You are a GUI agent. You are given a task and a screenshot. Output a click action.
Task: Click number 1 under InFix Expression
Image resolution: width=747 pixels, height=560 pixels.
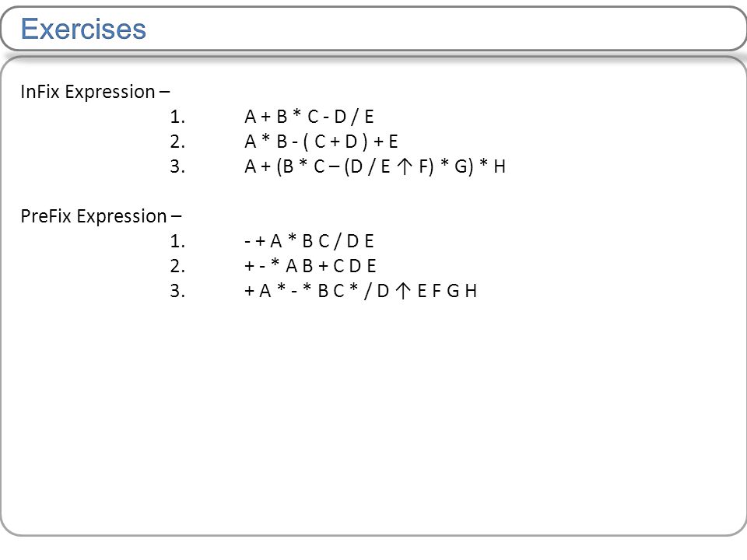177,117
